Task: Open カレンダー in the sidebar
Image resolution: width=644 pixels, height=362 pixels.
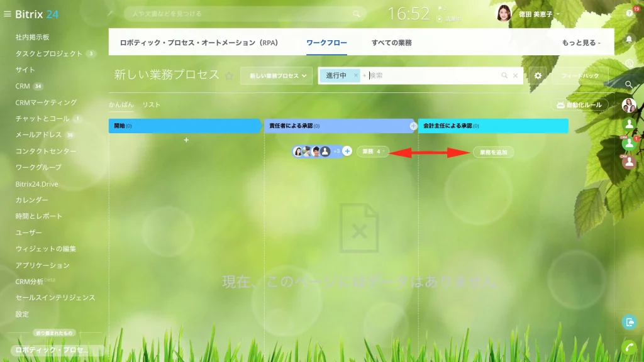Action: (31, 200)
